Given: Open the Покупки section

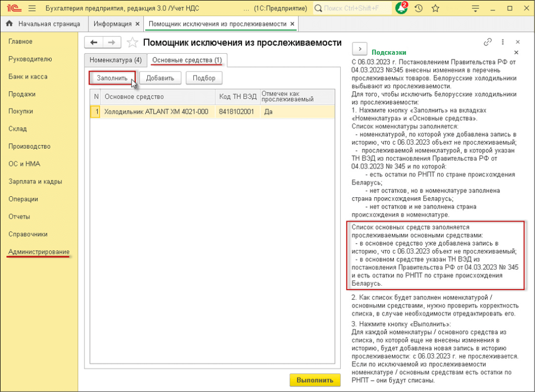Looking at the screenshot, I should coord(21,111).
